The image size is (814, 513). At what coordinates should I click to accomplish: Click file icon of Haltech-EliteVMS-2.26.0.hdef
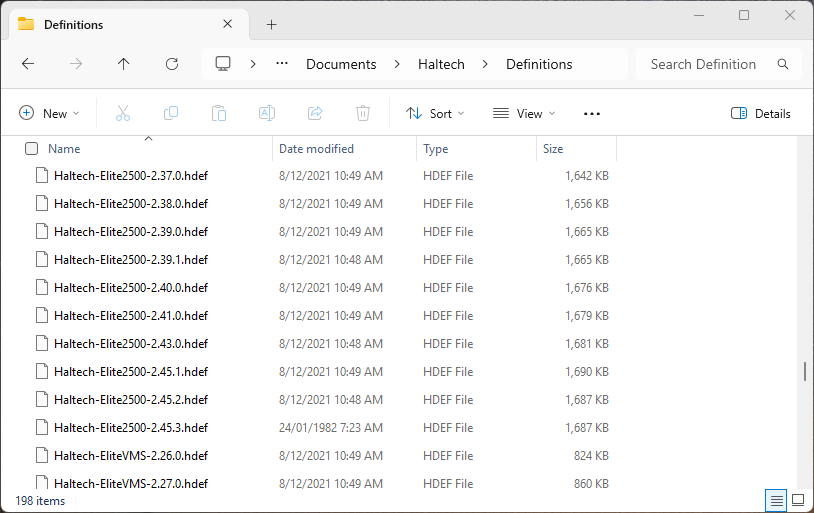point(42,455)
